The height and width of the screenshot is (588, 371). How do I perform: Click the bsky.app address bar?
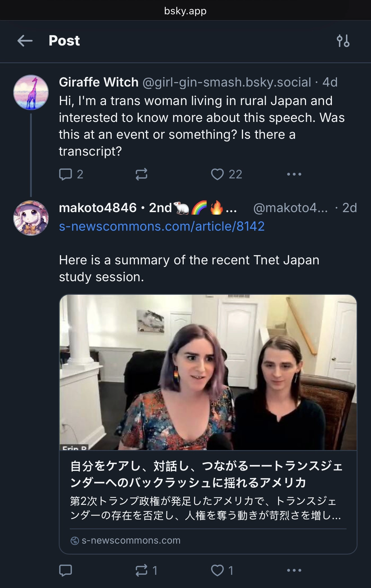[x=185, y=11]
